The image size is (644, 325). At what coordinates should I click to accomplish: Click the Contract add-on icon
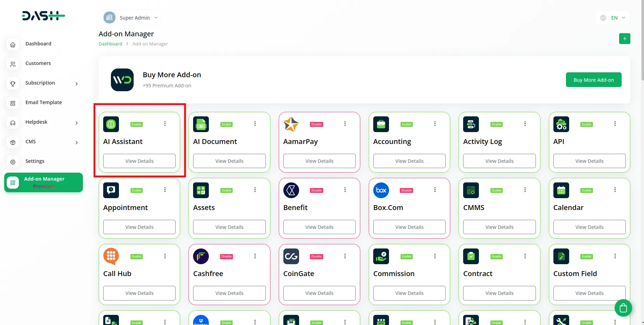471,256
